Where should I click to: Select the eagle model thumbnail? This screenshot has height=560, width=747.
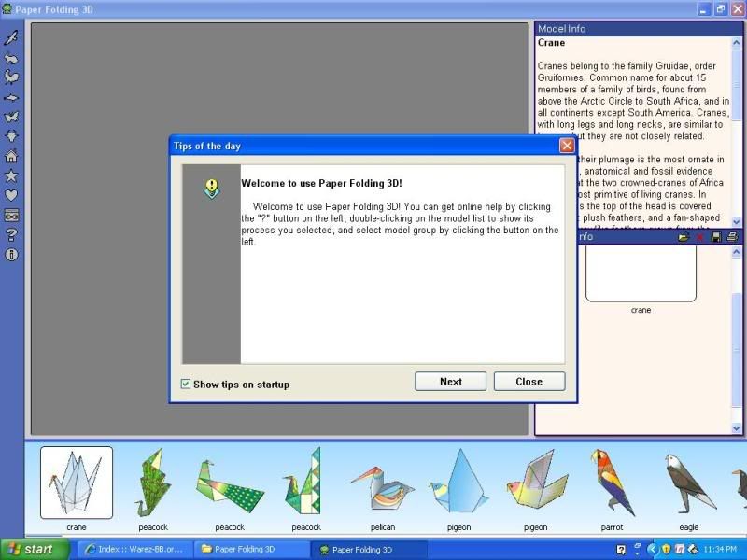click(689, 483)
